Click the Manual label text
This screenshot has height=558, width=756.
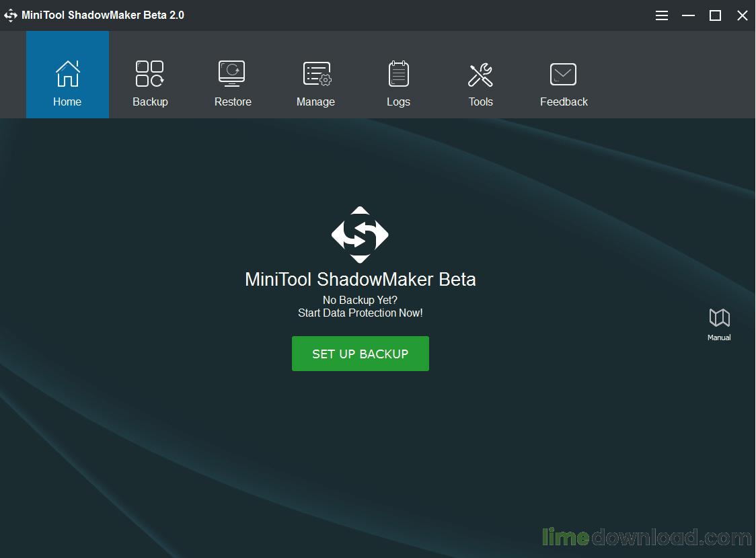tap(719, 337)
